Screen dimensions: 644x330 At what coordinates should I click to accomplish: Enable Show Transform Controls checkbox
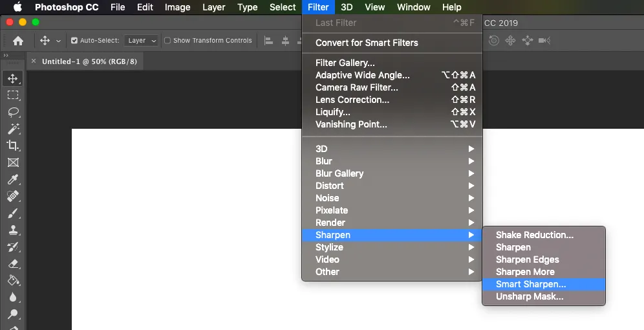click(167, 40)
